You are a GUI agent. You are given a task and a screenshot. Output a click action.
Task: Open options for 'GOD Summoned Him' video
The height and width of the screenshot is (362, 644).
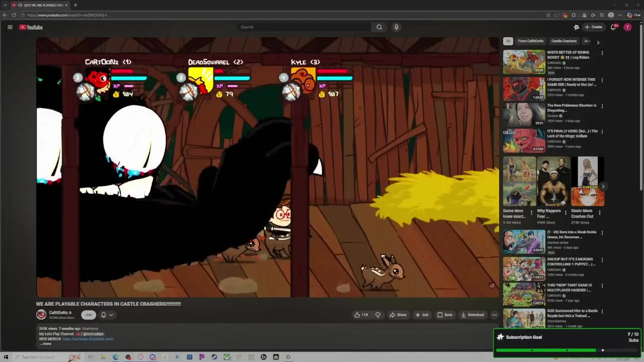[602, 312]
